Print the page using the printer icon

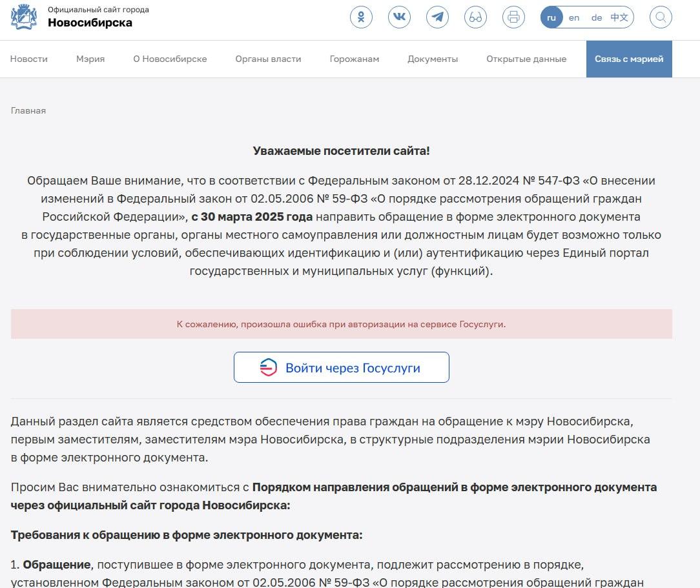[x=513, y=17]
